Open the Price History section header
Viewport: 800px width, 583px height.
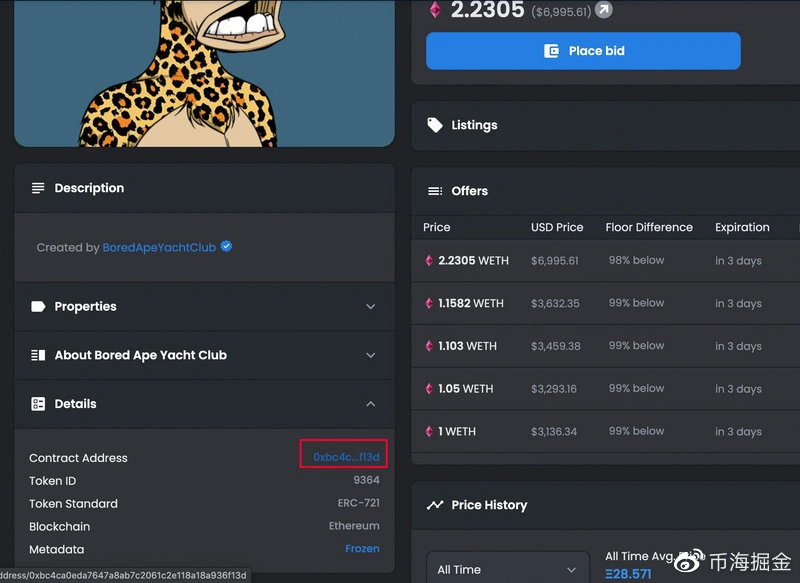606,505
